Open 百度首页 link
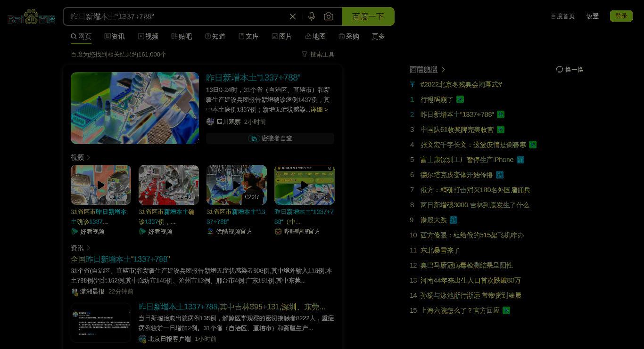Image resolution: width=644 pixels, height=349 pixels. click(x=562, y=16)
